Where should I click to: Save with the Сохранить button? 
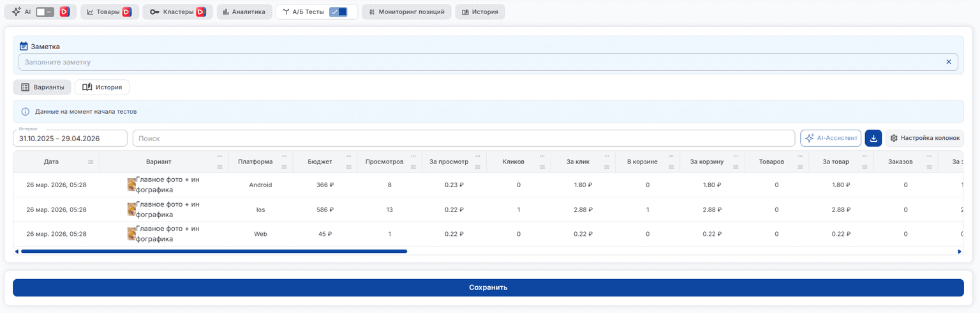488,287
